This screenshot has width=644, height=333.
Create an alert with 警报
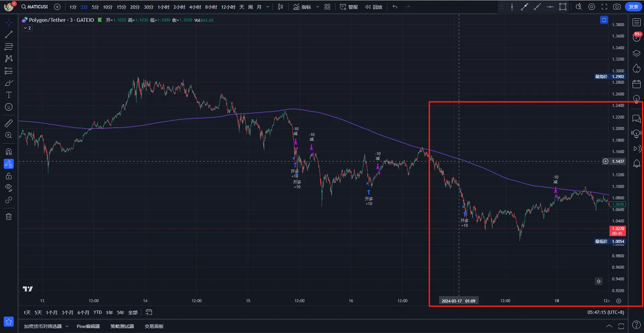pos(349,7)
